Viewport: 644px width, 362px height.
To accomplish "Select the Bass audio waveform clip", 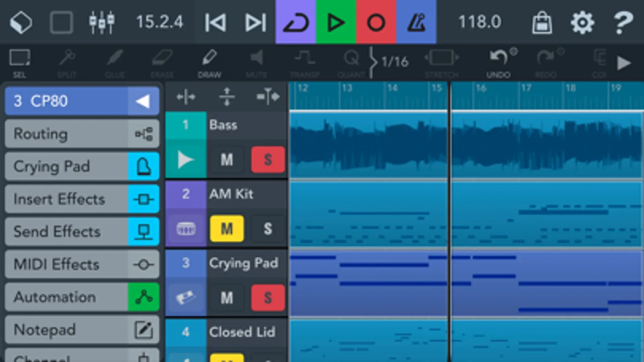I will (466, 146).
